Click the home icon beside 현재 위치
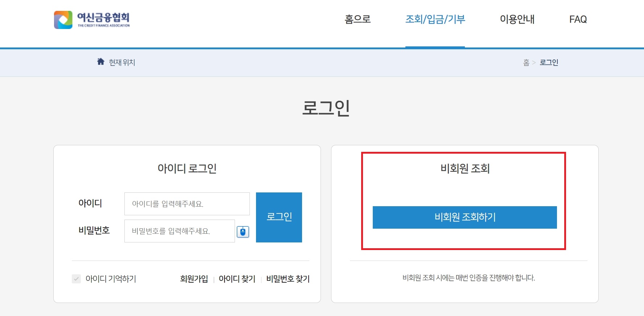The height and width of the screenshot is (316, 644). (x=101, y=62)
